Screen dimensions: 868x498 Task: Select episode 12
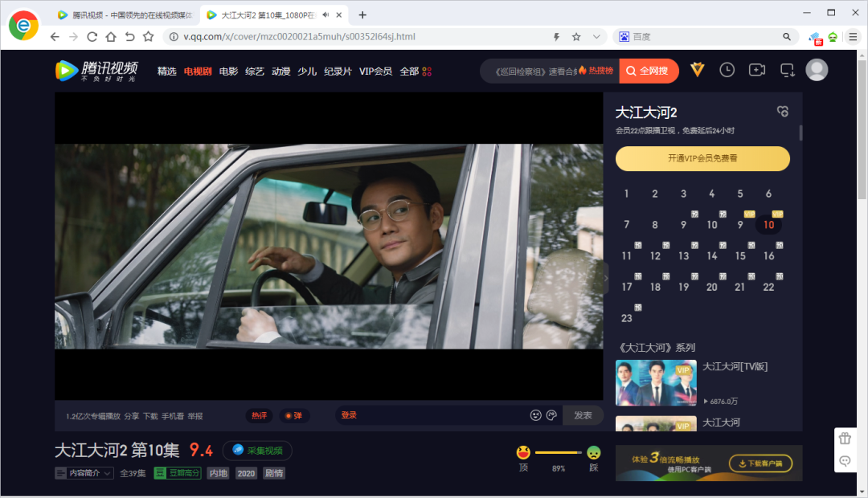[x=656, y=256]
